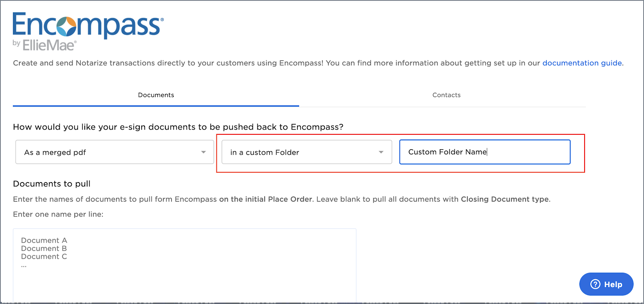Open the documentation guide link
This screenshot has height=304, width=644.
582,63
